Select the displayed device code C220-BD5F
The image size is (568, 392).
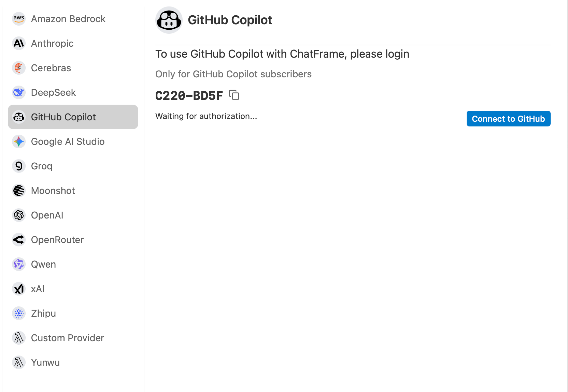pyautogui.click(x=189, y=95)
